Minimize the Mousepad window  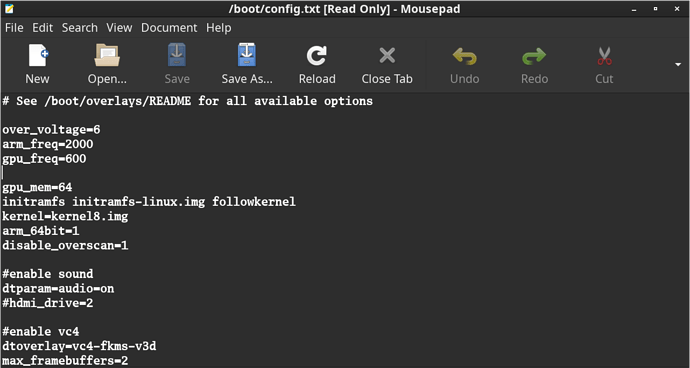(x=634, y=9)
